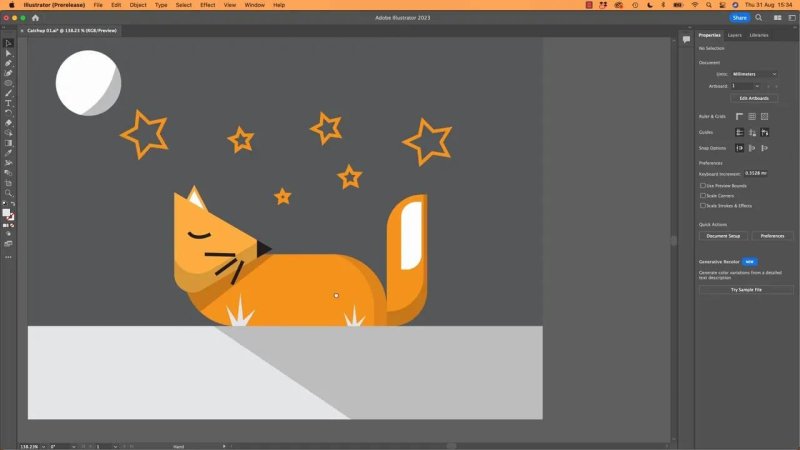This screenshot has height=450, width=800.
Task: Click the Wi-Fi icon in menu bar
Action: [695, 5]
